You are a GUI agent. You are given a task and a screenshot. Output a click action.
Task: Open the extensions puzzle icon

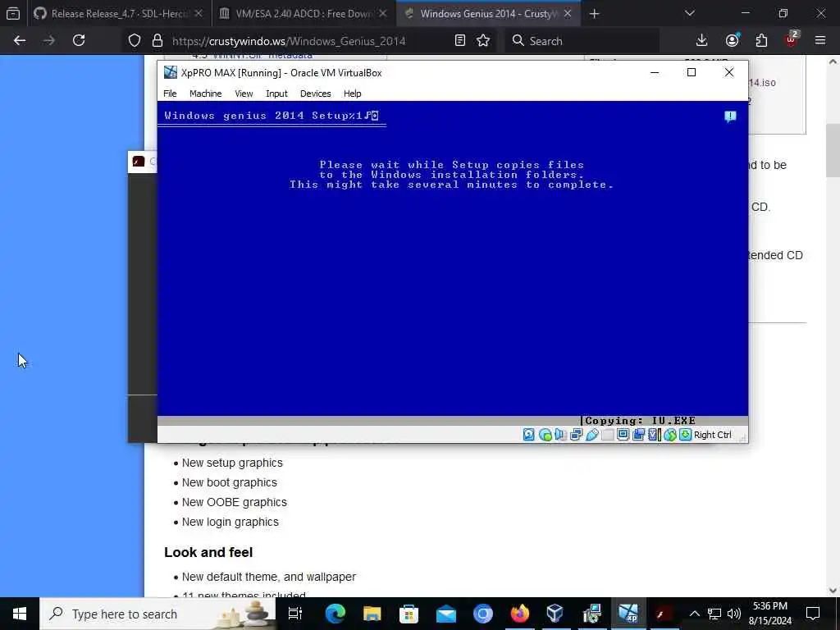pos(761,41)
